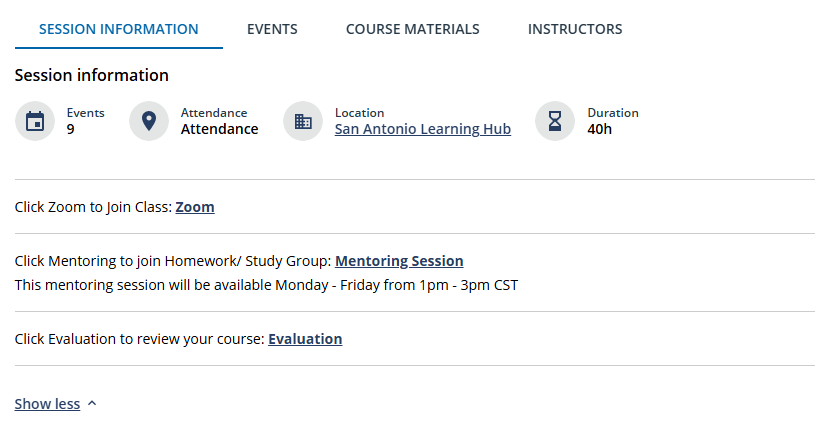Viewport: 829px width, 445px height.
Task: Click the building icon beside Location
Action: [303, 122]
